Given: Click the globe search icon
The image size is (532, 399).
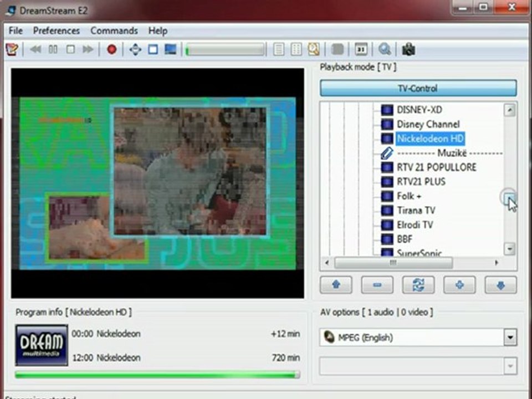Looking at the screenshot, I should point(385,49).
